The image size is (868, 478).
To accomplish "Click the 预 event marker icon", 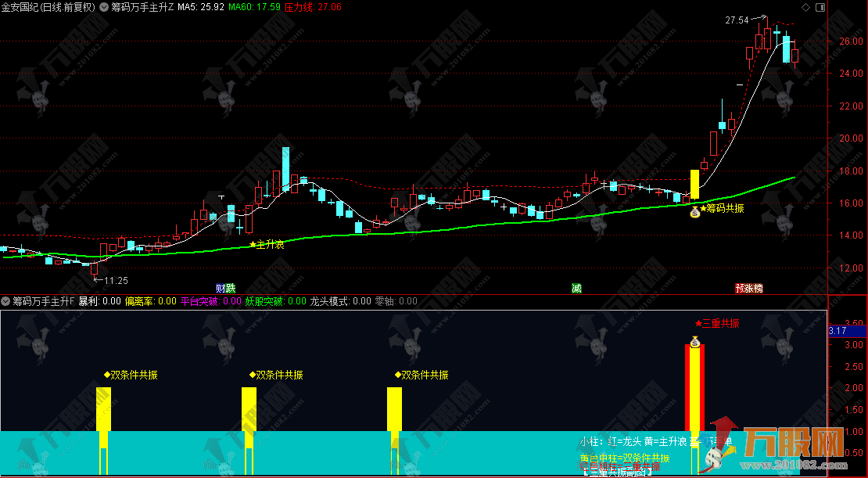I will click(740, 288).
